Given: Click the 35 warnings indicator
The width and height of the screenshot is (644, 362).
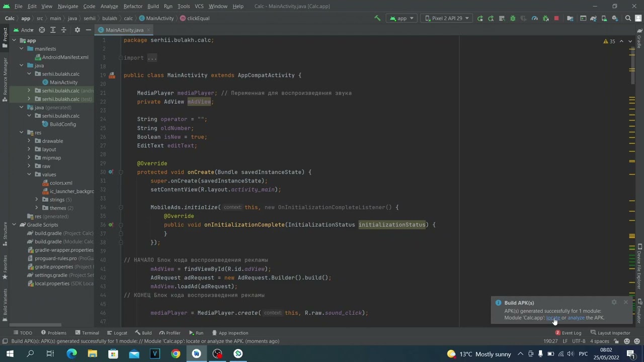Looking at the screenshot, I should (609, 41).
